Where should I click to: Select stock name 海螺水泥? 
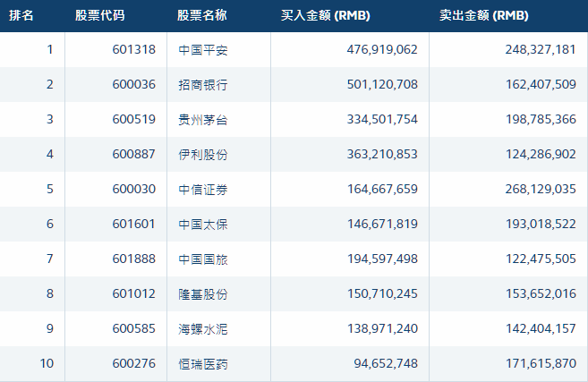pyautogui.click(x=203, y=328)
